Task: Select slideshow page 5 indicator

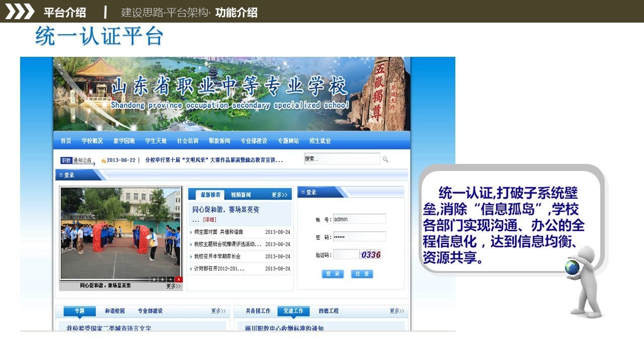Action: [179, 279]
